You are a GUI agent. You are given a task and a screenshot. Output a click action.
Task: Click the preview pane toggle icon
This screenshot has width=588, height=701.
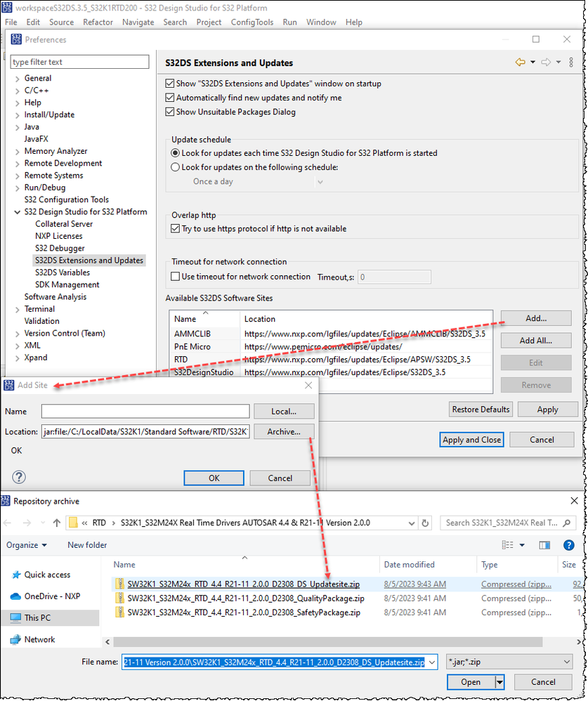pos(544,545)
